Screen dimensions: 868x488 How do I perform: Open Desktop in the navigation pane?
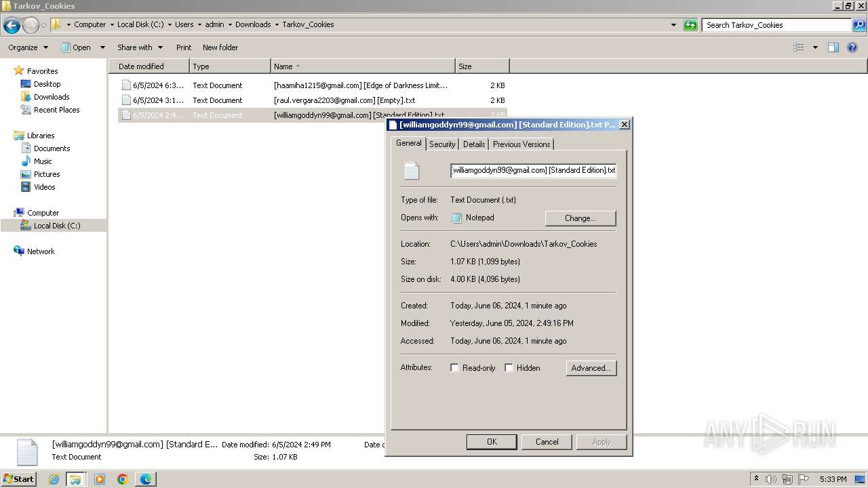[47, 84]
